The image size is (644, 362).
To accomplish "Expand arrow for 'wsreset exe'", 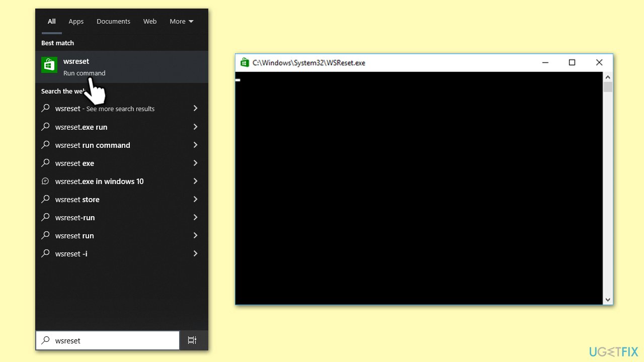I will coord(195,163).
